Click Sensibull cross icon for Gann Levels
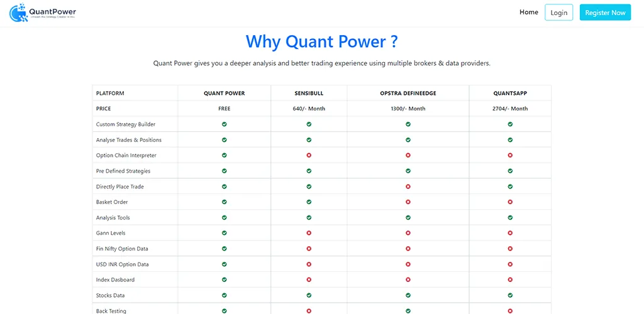Screen dimensions: 644x314 pos(309,233)
